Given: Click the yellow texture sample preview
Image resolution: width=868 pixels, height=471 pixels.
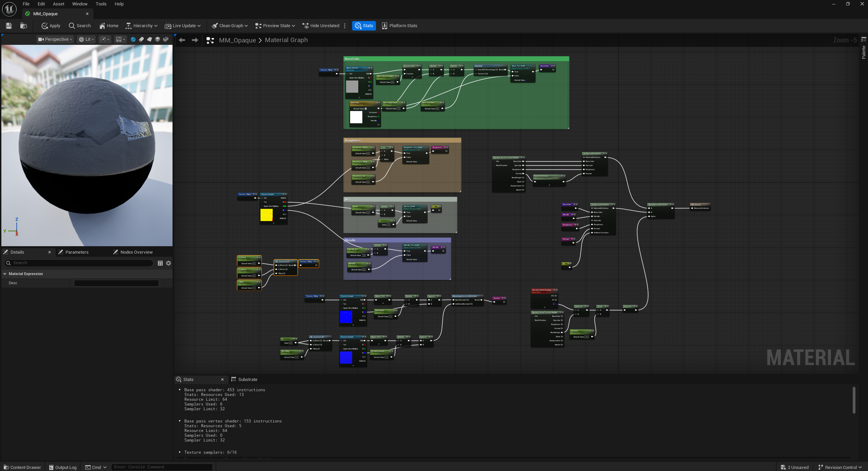Looking at the screenshot, I should coord(266,215).
